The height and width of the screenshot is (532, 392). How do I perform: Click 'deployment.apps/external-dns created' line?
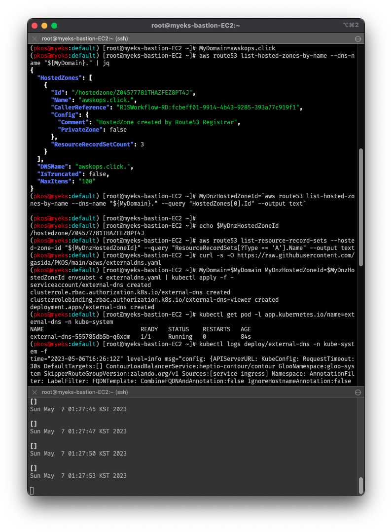click(x=92, y=307)
